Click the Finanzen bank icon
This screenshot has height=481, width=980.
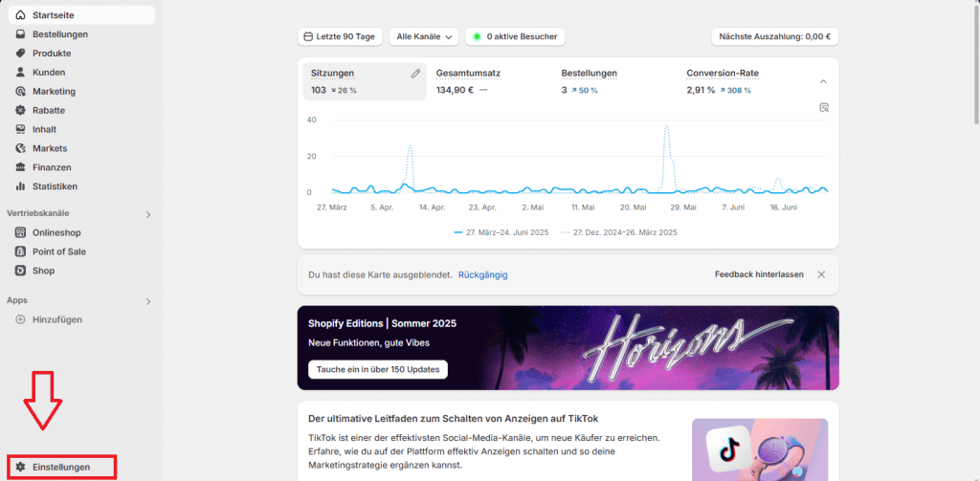[x=21, y=167]
